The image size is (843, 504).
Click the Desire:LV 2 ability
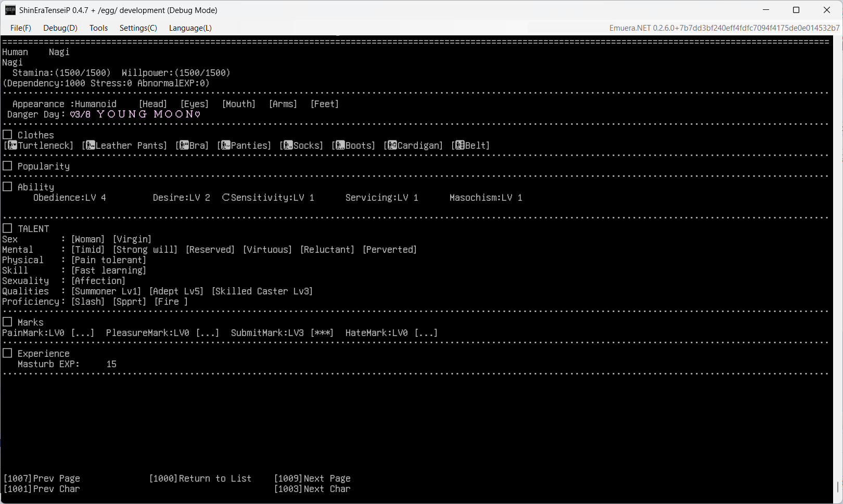point(182,198)
